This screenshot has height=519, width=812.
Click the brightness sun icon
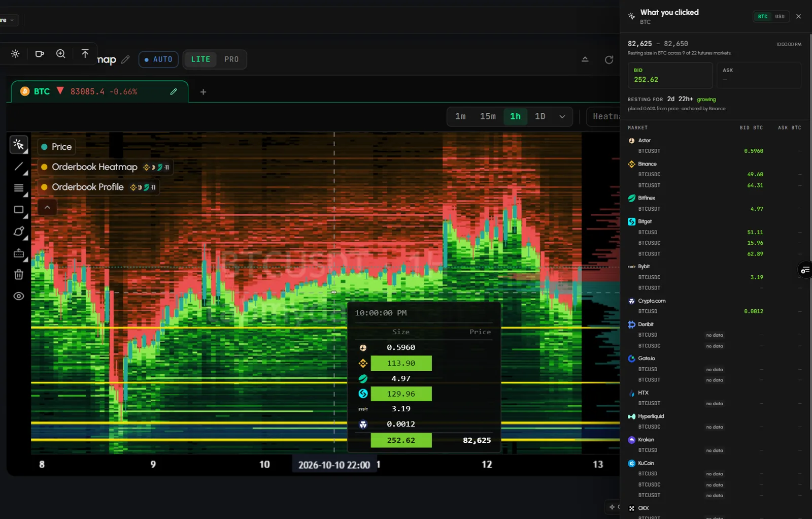[x=15, y=54]
